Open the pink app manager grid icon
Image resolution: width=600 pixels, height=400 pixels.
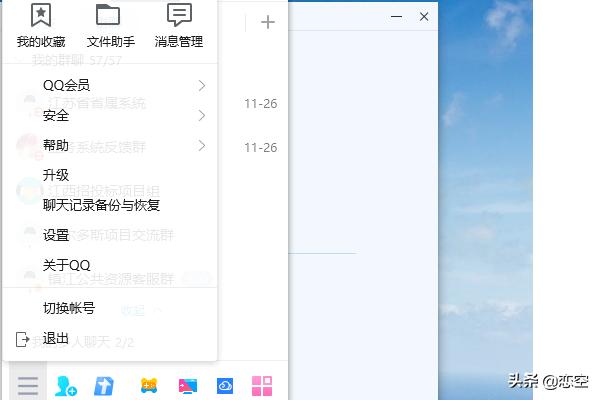click(x=262, y=386)
